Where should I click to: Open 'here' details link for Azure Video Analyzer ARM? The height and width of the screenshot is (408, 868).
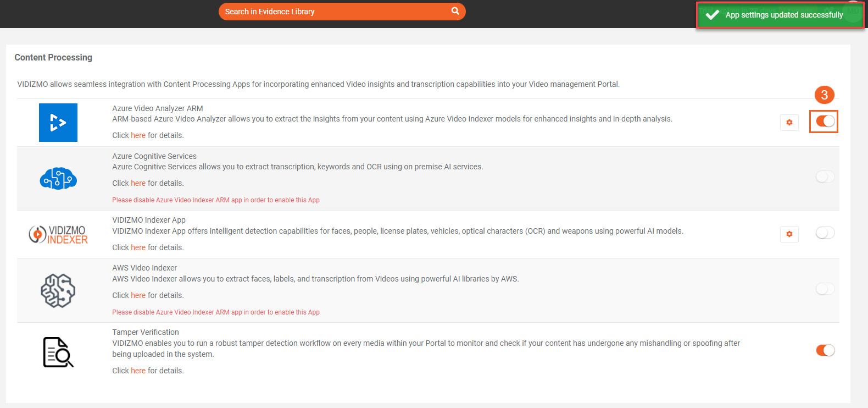click(x=138, y=135)
